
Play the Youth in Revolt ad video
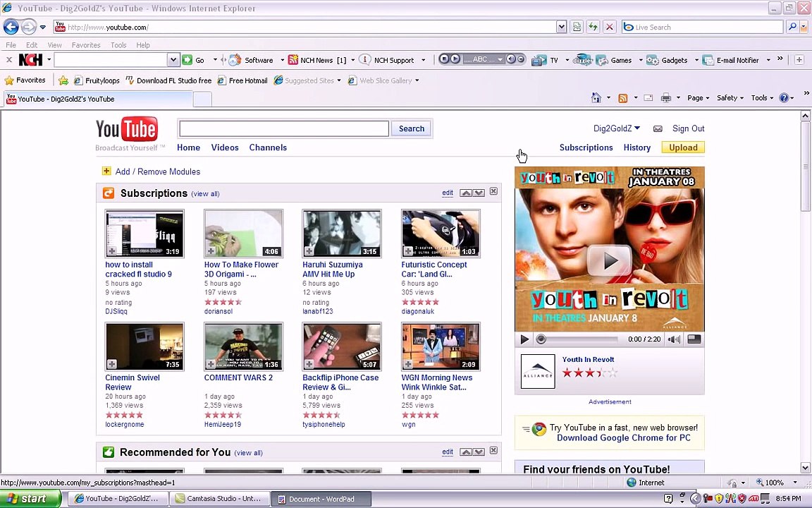click(610, 260)
